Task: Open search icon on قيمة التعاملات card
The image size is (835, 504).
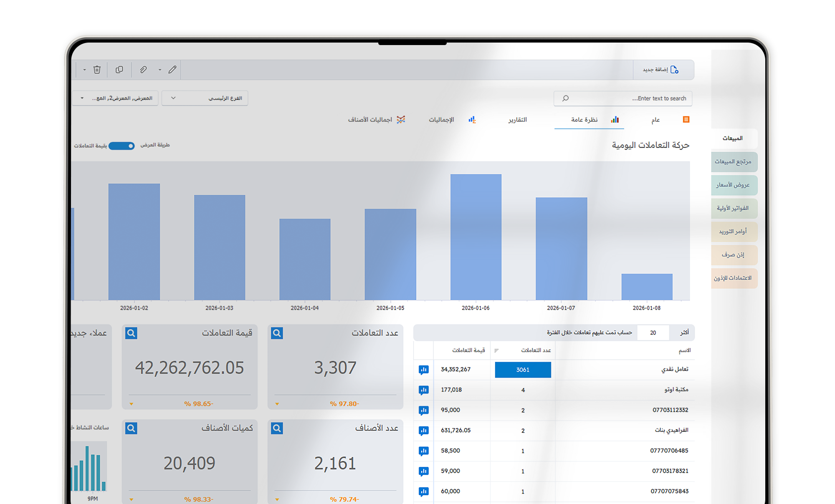Action: pos(131,333)
